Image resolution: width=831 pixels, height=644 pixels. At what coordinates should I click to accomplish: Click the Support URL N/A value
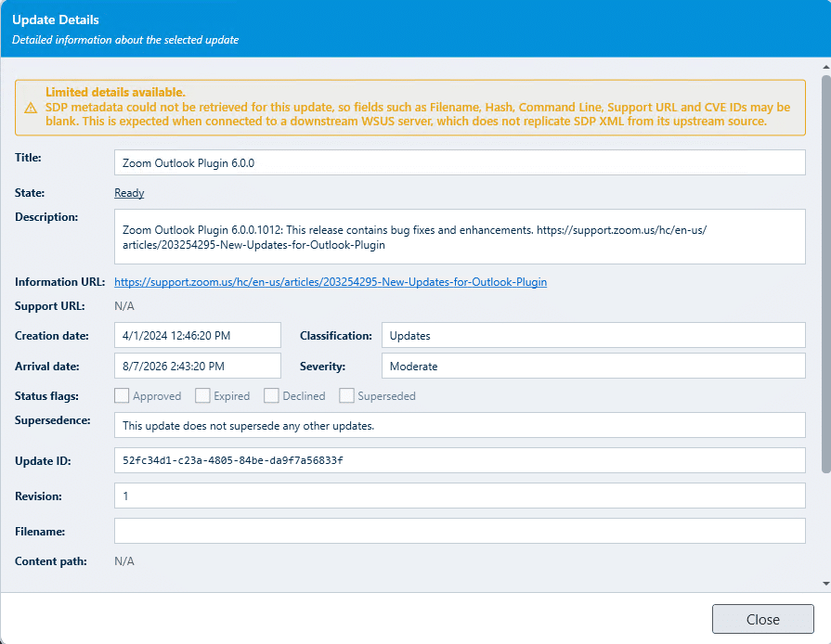pyautogui.click(x=124, y=306)
